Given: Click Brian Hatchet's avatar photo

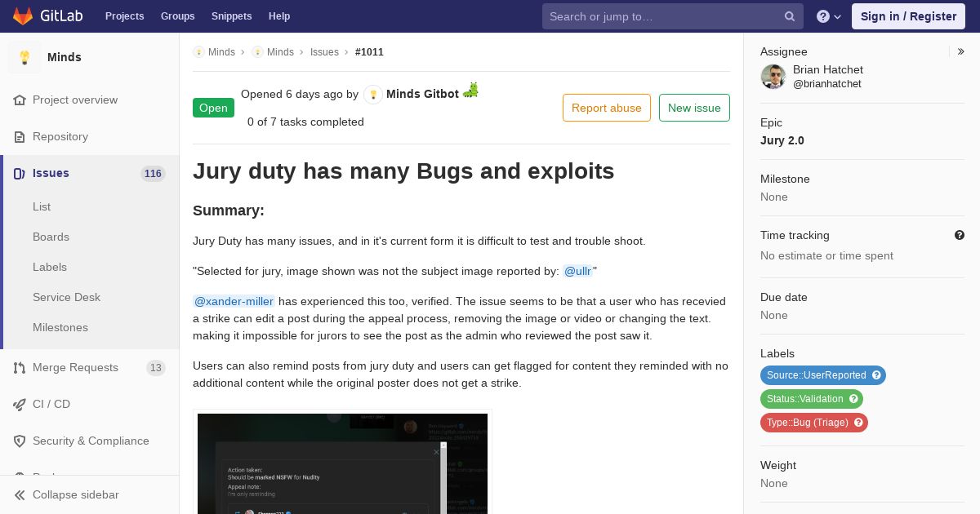Looking at the screenshot, I should [x=773, y=77].
